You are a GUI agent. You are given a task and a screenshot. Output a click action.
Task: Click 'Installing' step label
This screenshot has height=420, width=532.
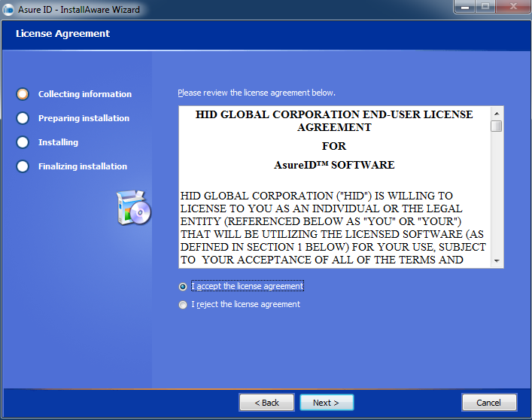pos(58,142)
